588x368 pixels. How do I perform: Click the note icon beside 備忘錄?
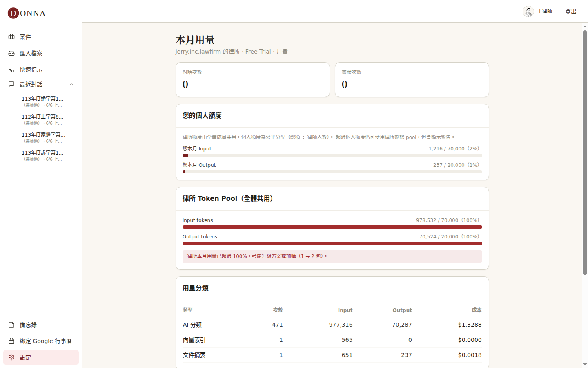[11, 325]
